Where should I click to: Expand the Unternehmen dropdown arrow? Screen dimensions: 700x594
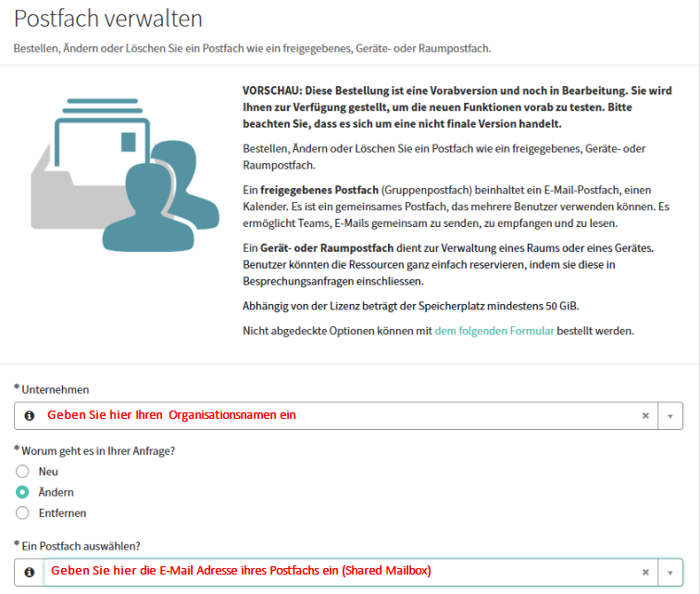coord(670,416)
